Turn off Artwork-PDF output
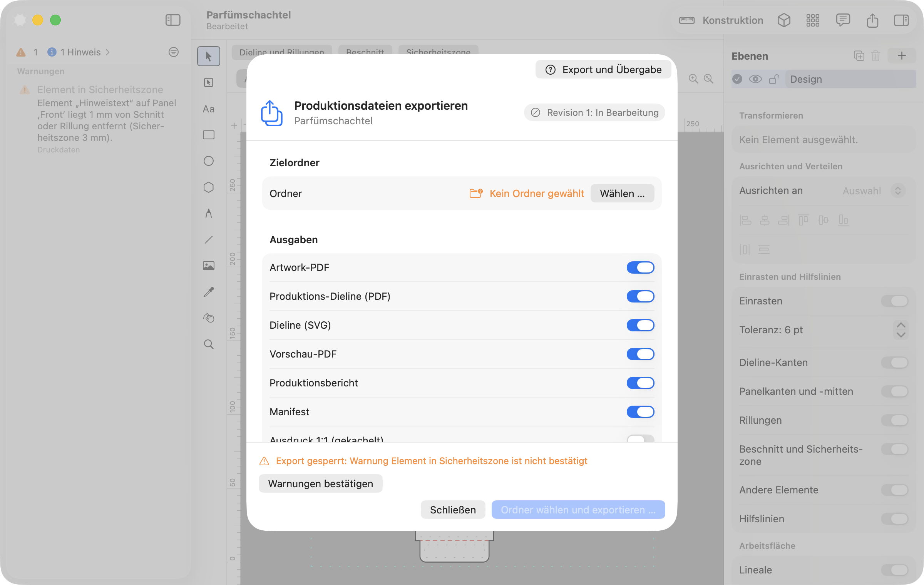Screen dimensions: 924x585 (x=640, y=267)
